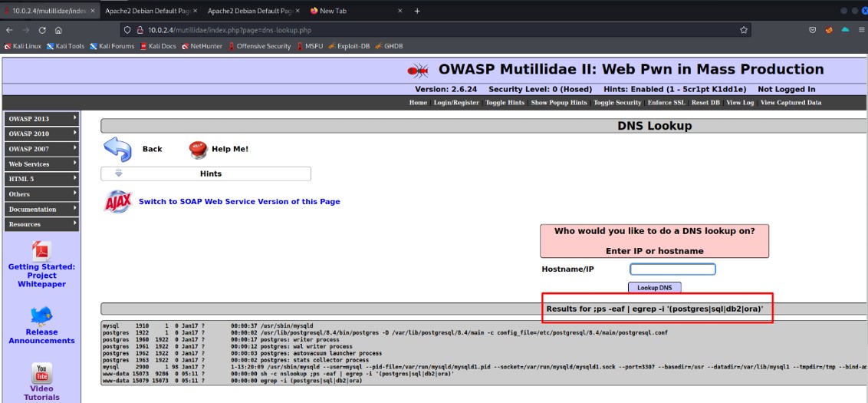Click the blue Back arrow image
The height and width of the screenshot is (403, 868).
pyautogui.click(x=117, y=149)
